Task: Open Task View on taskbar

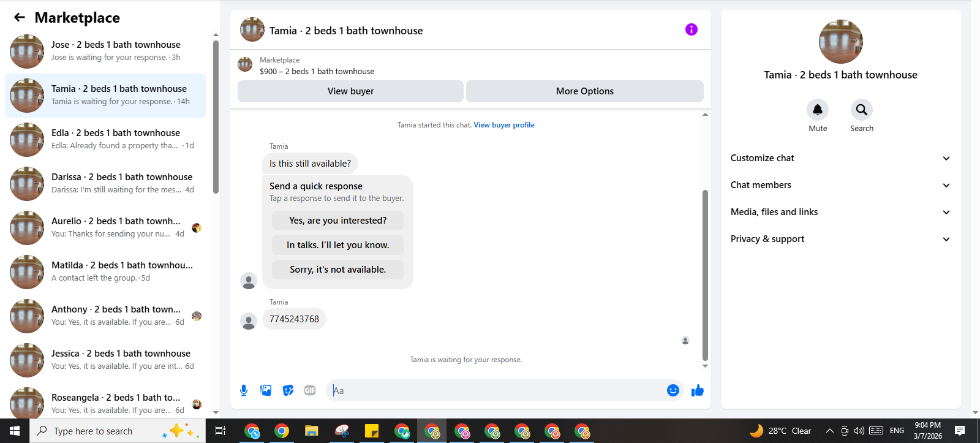Action: (221, 431)
